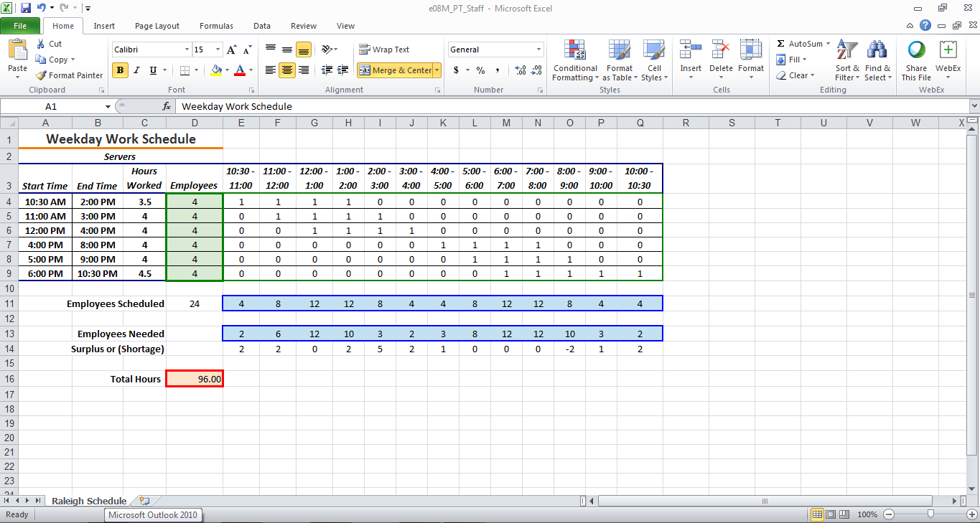Increase font size with Grow Font
Screen dimensions: 980x523
point(231,50)
